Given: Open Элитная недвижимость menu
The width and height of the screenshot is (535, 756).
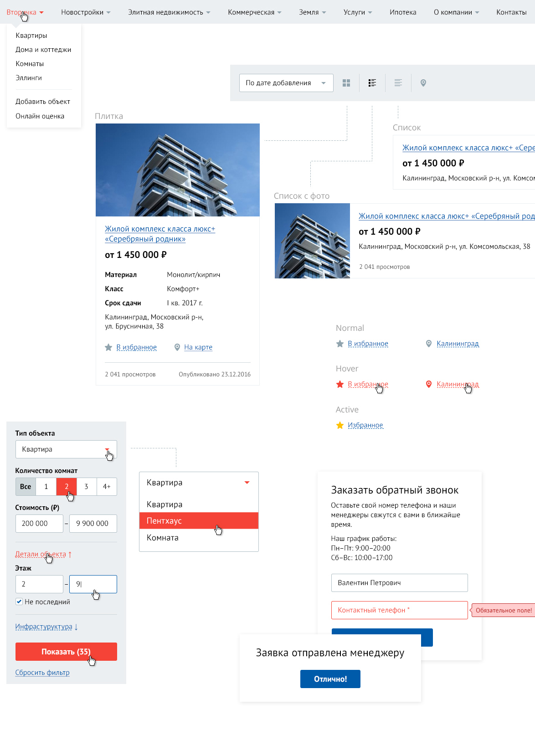Looking at the screenshot, I should [169, 12].
